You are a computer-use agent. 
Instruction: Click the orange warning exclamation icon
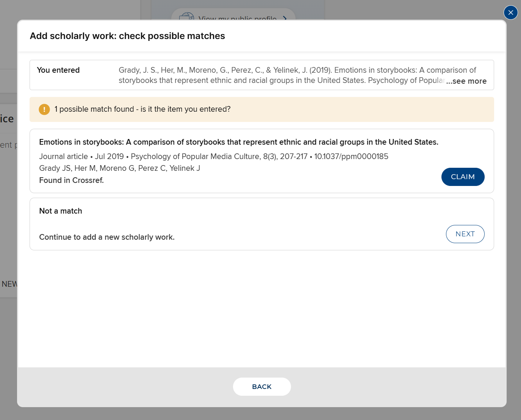[x=44, y=109]
